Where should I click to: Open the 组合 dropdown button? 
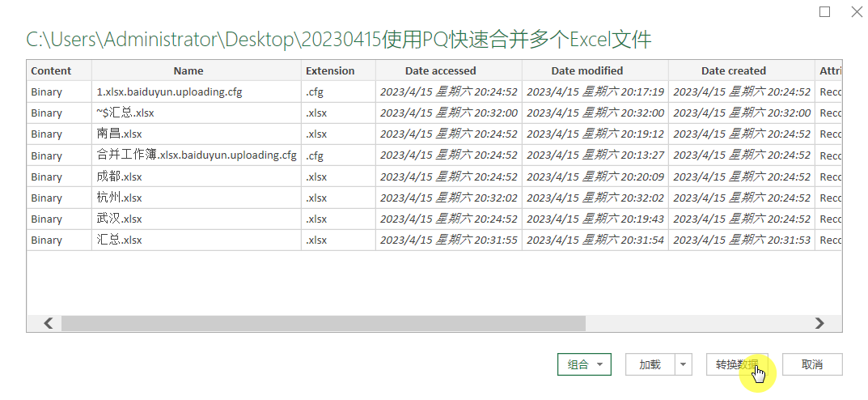click(584, 364)
